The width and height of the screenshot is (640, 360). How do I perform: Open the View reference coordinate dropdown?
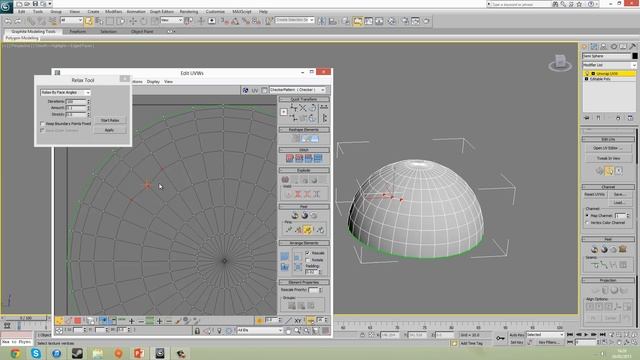[x=171, y=20]
